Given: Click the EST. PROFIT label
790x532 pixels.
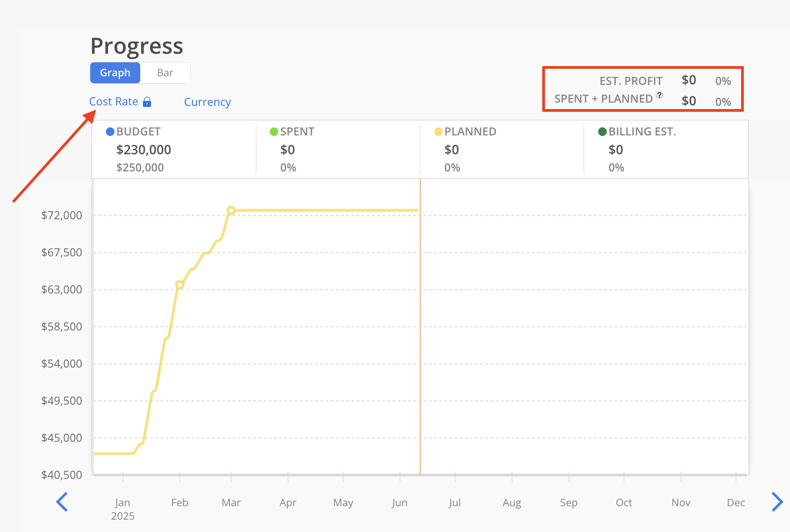Looking at the screenshot, I should [x=631, y=81].
